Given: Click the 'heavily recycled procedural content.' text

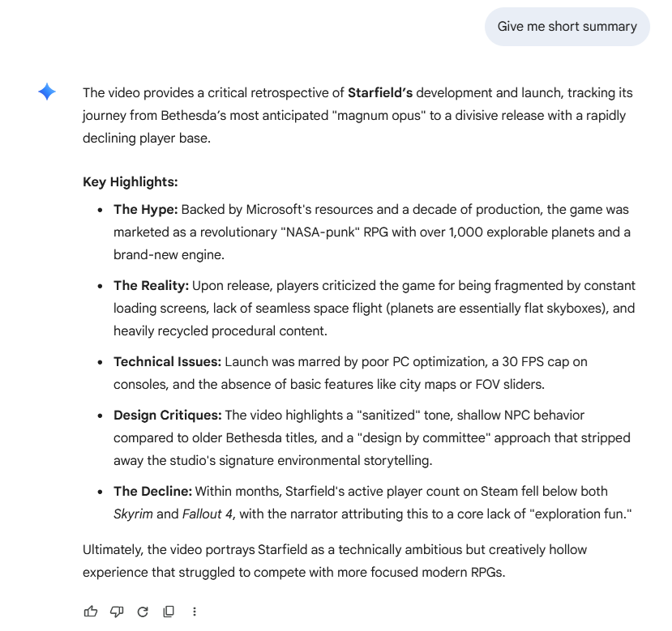Looking at the screenshot, I should [220, 331].
